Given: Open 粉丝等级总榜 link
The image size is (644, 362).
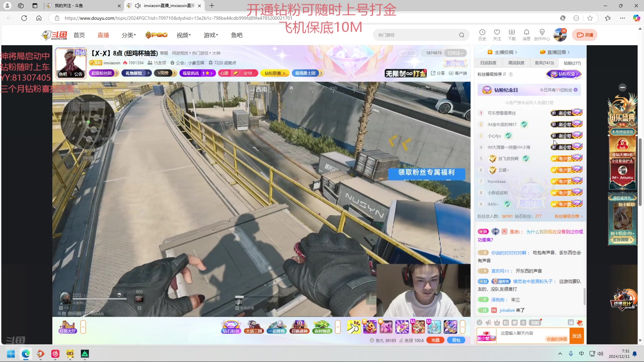Looking at the screenshot, I should [569, 217].
